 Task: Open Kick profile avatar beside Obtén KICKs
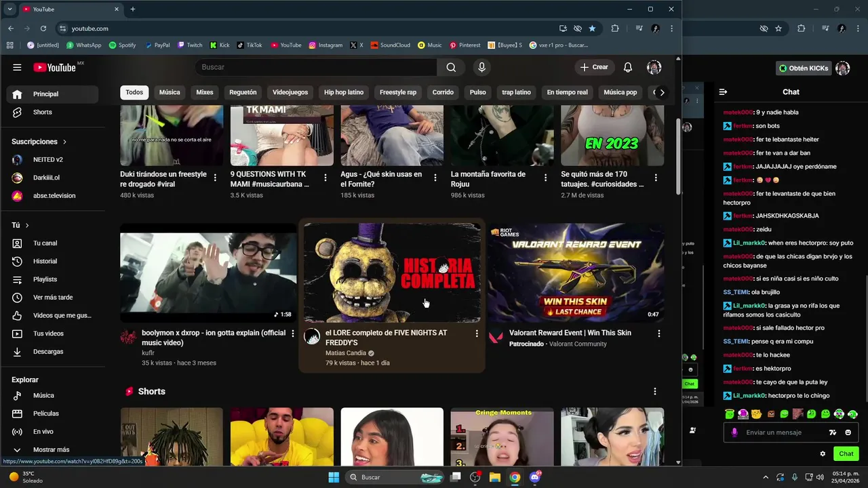(842, 68)
